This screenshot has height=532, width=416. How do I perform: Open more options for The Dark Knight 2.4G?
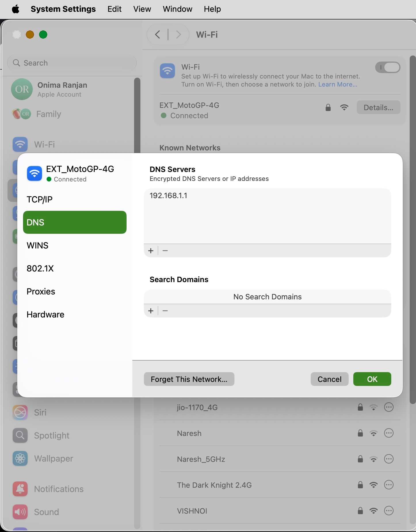click(x=389, y=485)
